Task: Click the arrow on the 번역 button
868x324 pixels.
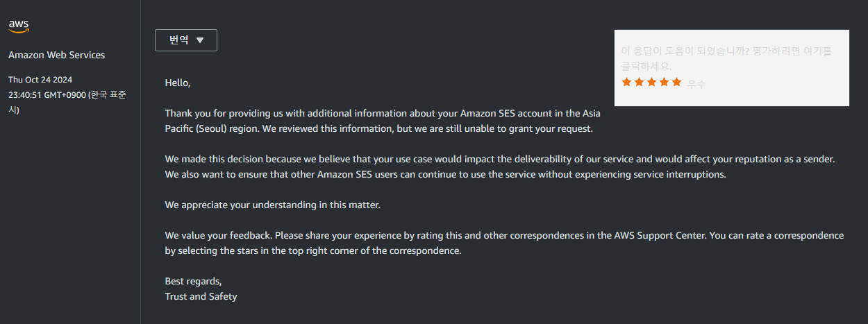Action: point(200,40)
